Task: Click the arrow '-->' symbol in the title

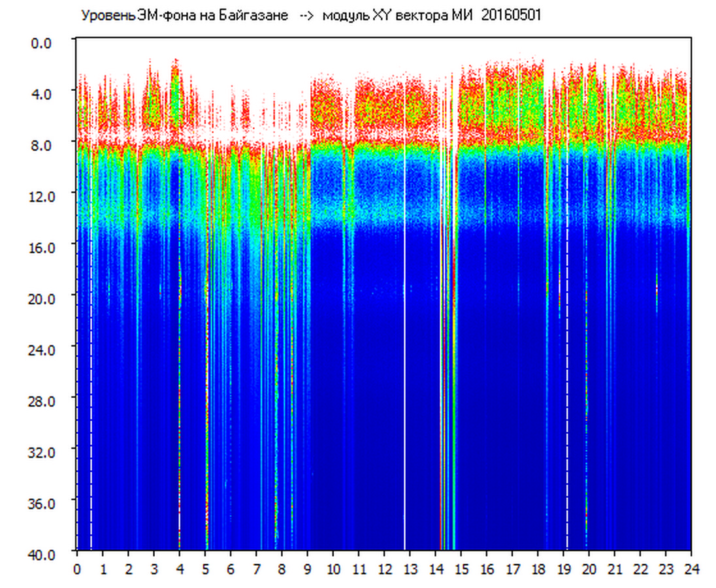Action: pos(306,16)
